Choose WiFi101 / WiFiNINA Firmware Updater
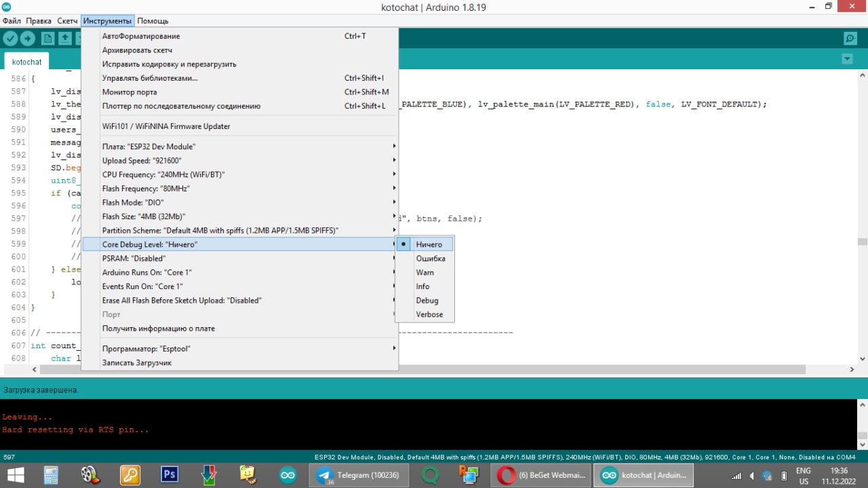This screenshot has width=868, height=488. 239,126
